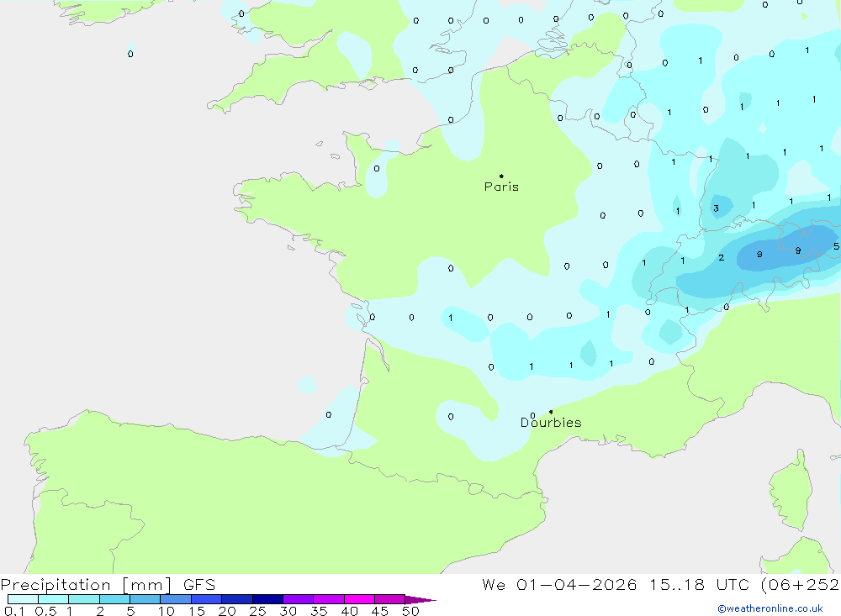
Task: Click the Paris city label
Action: point(501,187)
